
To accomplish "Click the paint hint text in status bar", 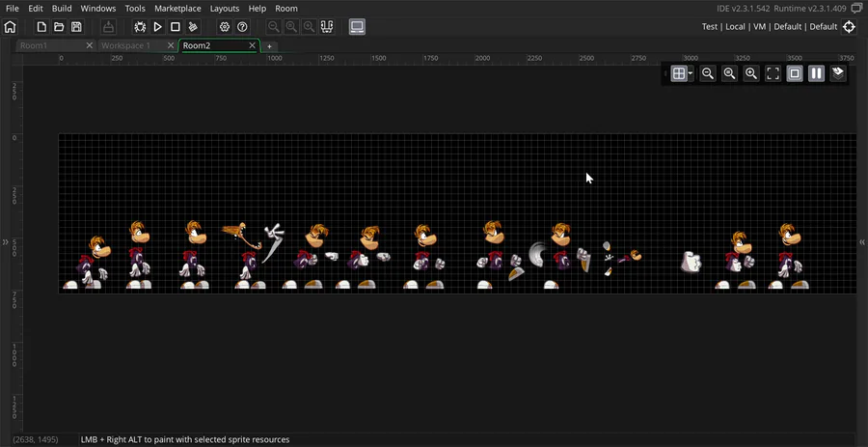I will 185,439.
